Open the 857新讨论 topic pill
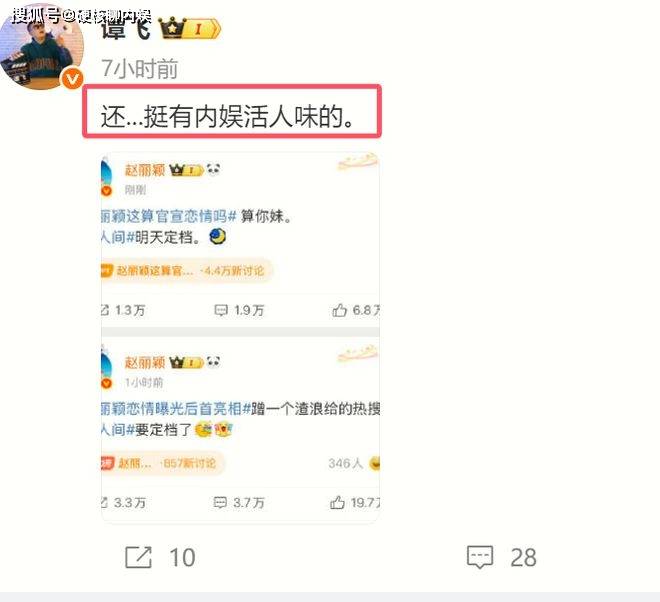660x602 pixels. (x=163, y=463)
